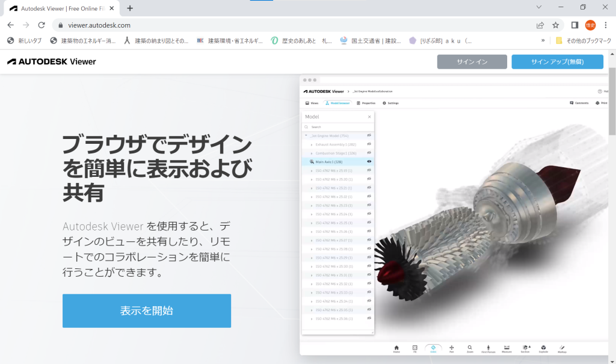Reload the page with the refresh icon
Screen dimensions: 616x364
(42, 25)
